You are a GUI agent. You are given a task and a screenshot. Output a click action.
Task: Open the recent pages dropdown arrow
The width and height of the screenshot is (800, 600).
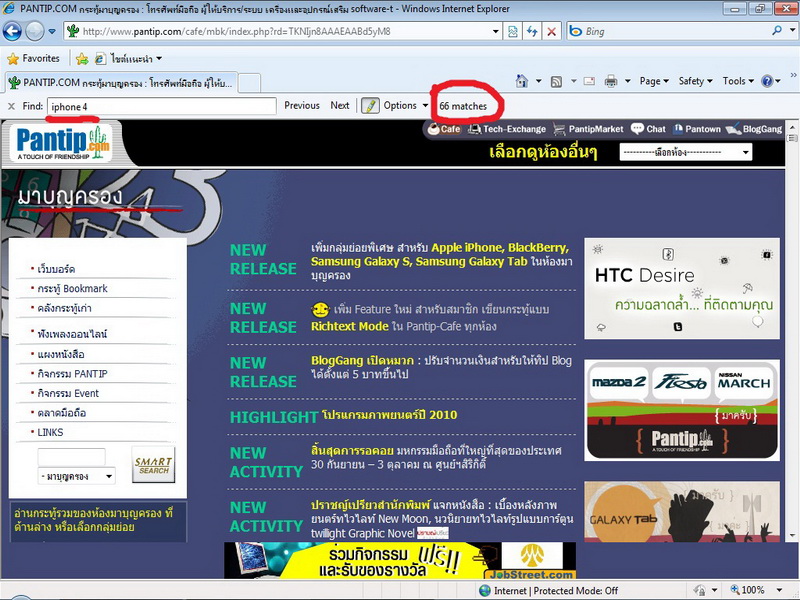(x=52, y=32)
